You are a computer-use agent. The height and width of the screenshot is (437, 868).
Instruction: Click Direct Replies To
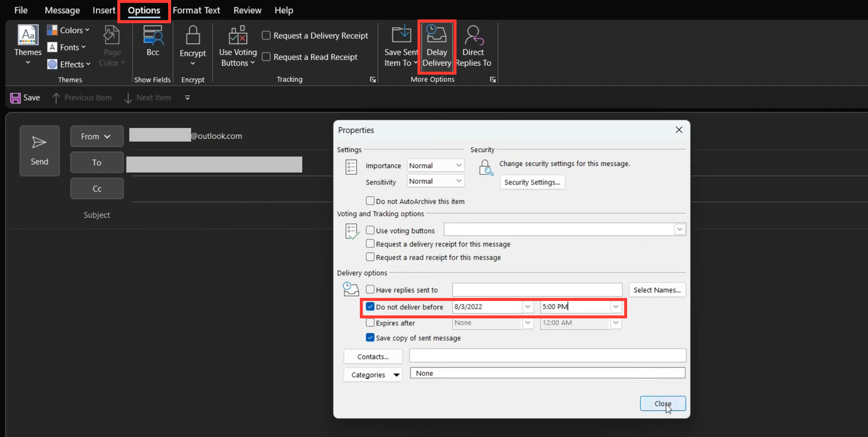[x=473, y=46]
